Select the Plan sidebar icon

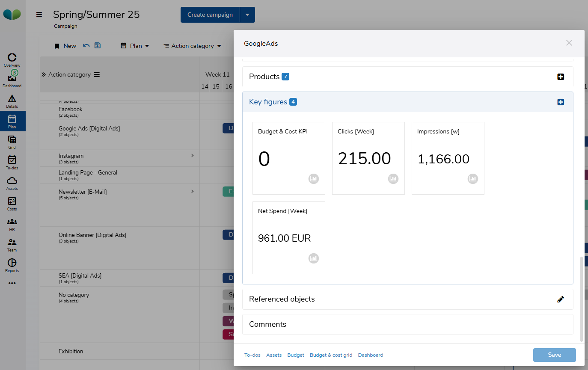point(12,121)
